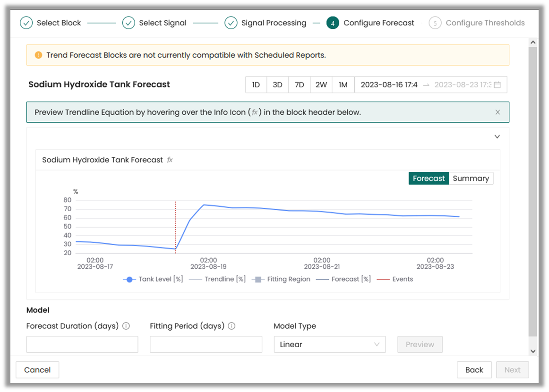Switch to the Summary tab
Viewport: 549px width, 392px height.
pyautogui.click(x=471, y=179)
